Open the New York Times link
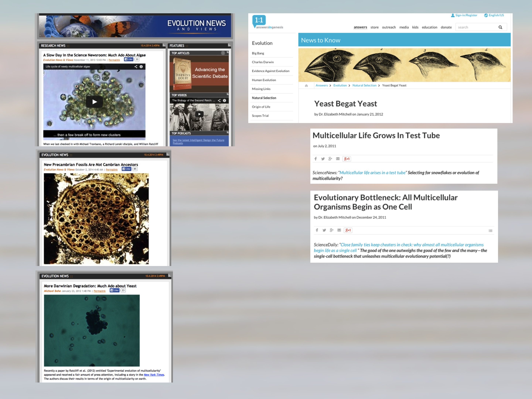532x399 pixels. [154, 375]
